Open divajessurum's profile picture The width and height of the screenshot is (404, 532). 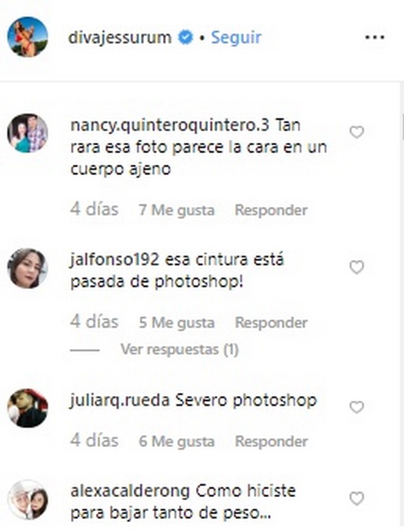coord(27,37)
